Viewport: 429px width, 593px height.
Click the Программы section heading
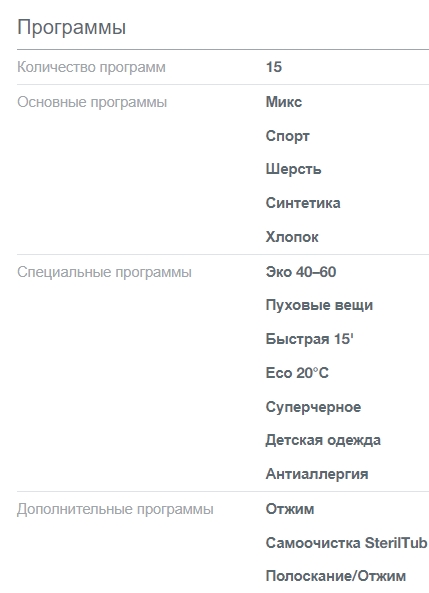point(72,28)
